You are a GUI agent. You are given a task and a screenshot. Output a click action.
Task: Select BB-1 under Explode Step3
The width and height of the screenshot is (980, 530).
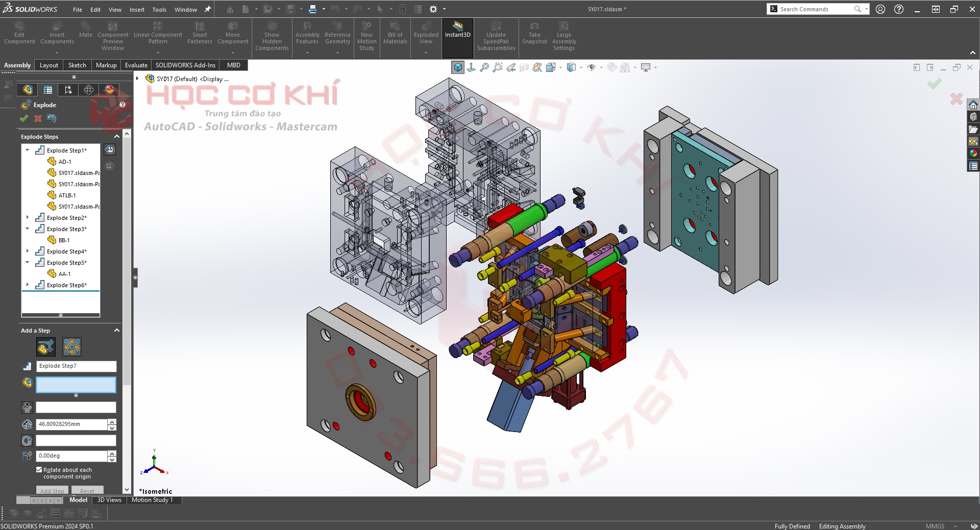point(64,240)
